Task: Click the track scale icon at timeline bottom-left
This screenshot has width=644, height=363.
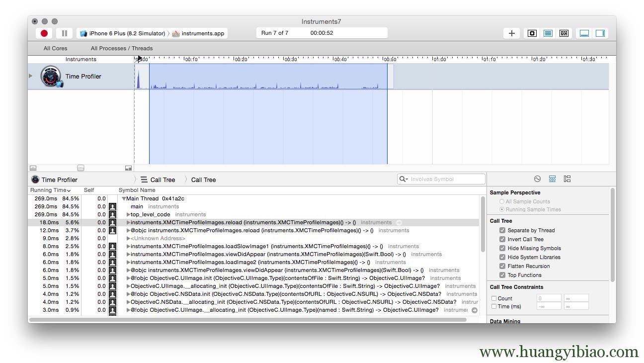Action: (x=33, y=168)
